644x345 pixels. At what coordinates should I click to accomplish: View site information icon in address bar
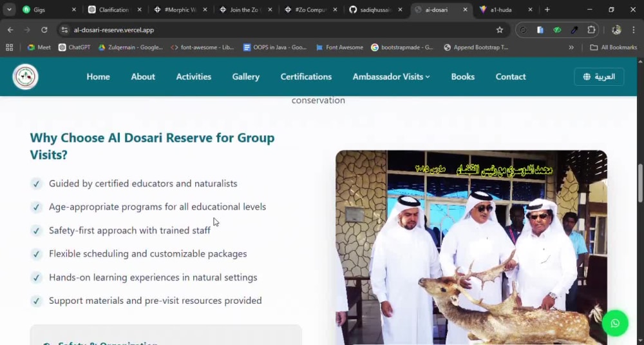point(64,30)
